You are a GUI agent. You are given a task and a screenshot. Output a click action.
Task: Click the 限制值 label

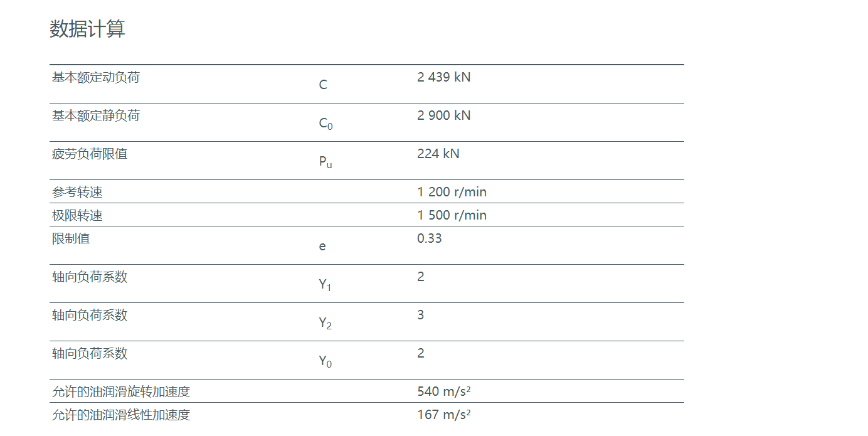(x=71, y=238)
